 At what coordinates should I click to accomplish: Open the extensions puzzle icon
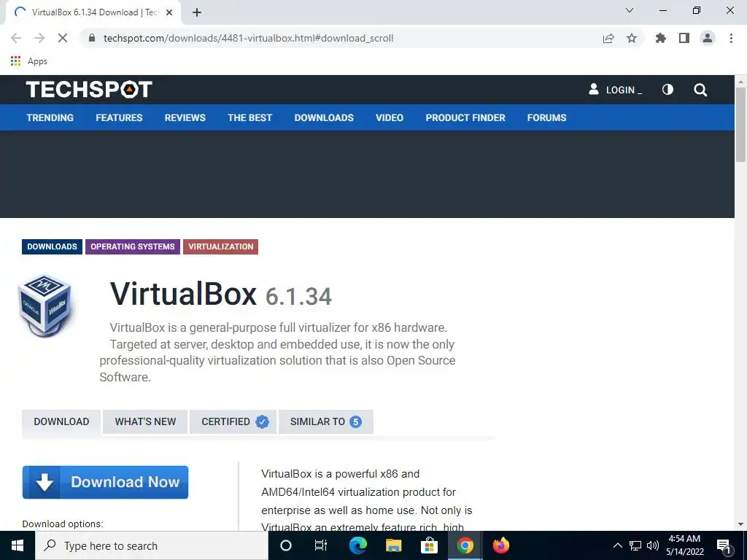(x=661, y=38)
